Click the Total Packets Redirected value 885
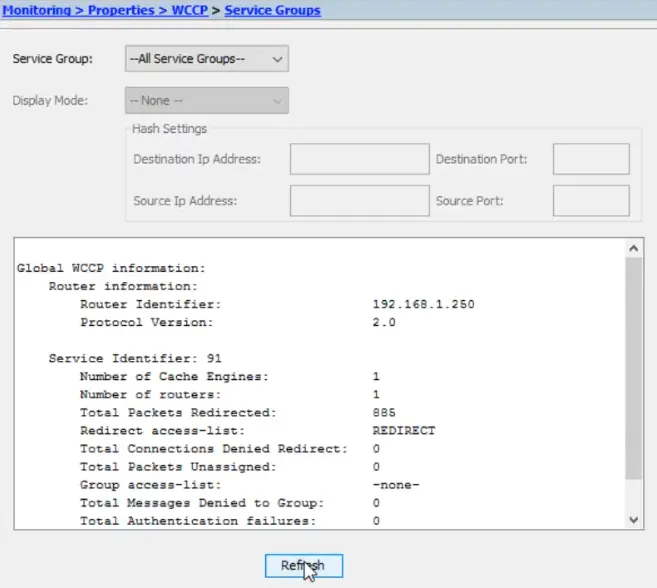The width and height of the screenshot is (657, 588). (x=384, y=412)
